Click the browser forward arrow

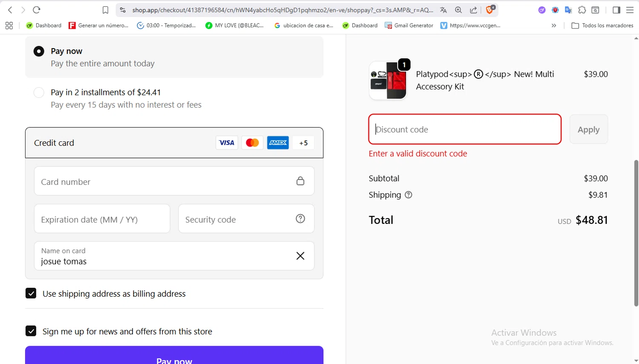click(x=23, y=10)
